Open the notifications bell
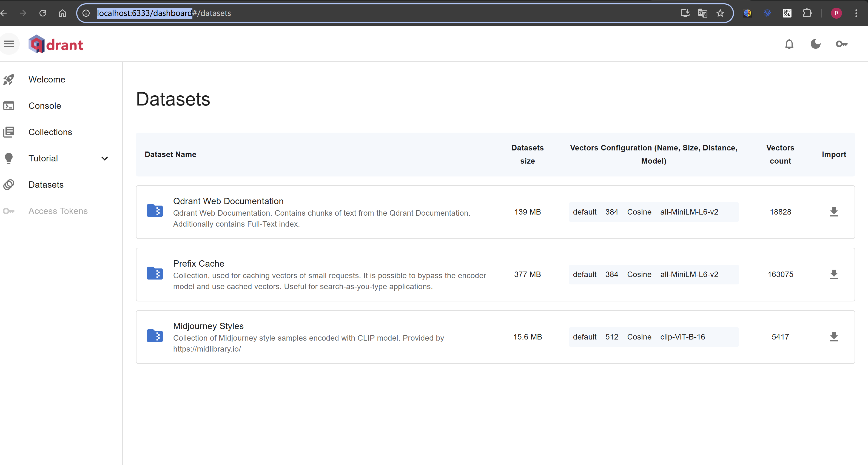This screenshot has height=465, width=868. coord(789,44)
